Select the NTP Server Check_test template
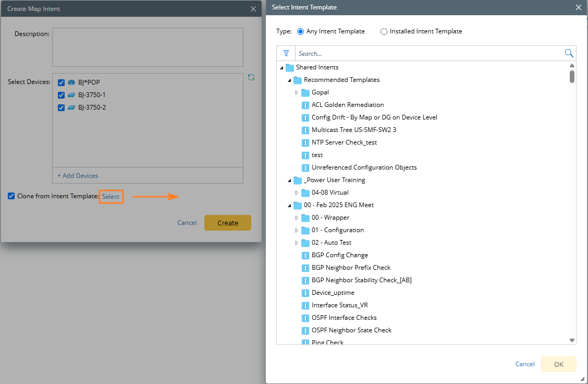 point(344,142)
